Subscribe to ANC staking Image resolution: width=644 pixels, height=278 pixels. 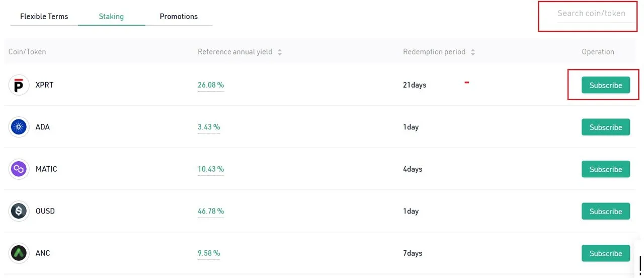tap(606, 253)
